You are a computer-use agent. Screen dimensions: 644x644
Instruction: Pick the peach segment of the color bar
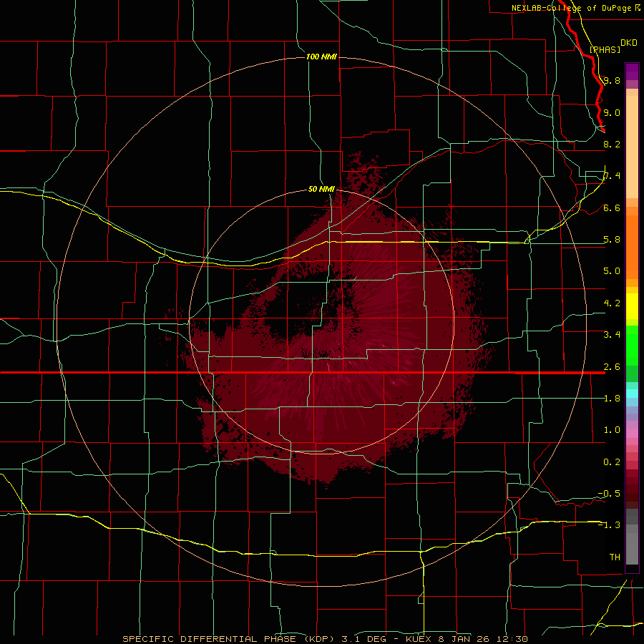pyautogui.click(x=632, y=147)
